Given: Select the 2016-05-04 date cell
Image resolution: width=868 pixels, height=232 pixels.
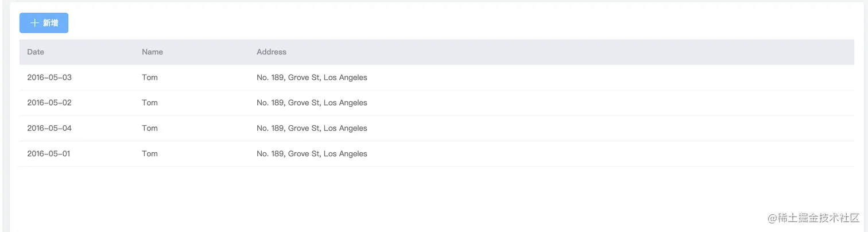Looking at the screenshot, I should (49, 128).
